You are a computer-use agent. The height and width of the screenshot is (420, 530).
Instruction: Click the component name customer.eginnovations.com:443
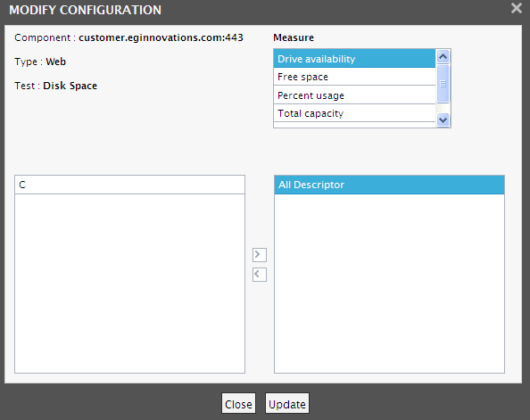[x=161, y=37]
